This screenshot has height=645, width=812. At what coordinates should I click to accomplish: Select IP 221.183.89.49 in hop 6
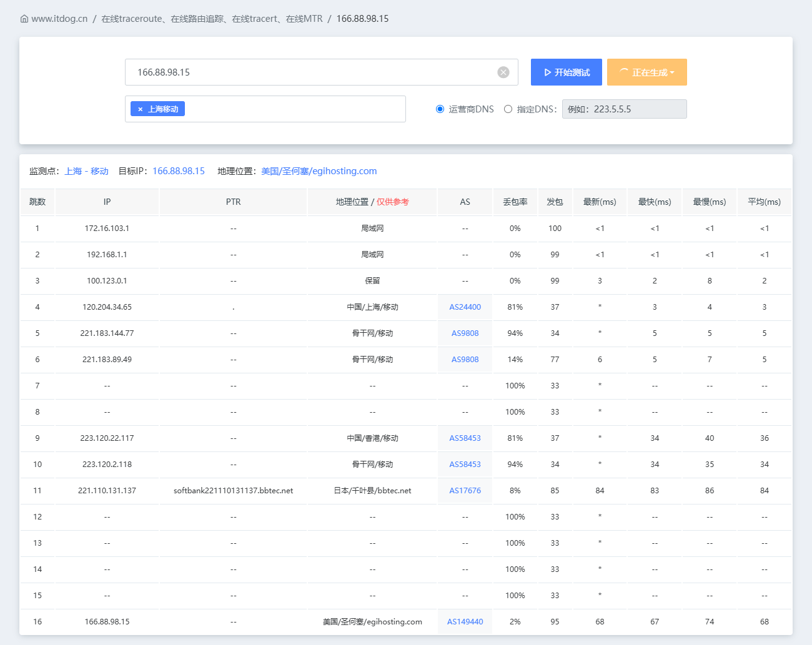tap(107, 360)
